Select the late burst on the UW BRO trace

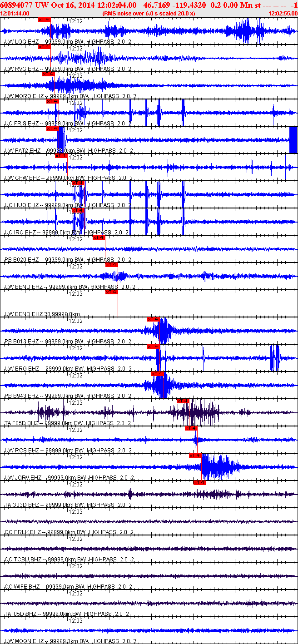(x=275, y=358)
